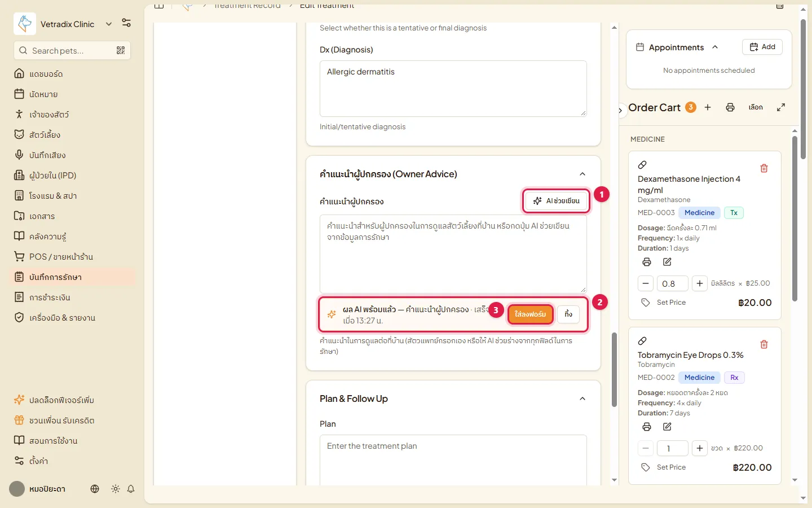Edit the Tobramycin dosage details

tap(667, 427)
